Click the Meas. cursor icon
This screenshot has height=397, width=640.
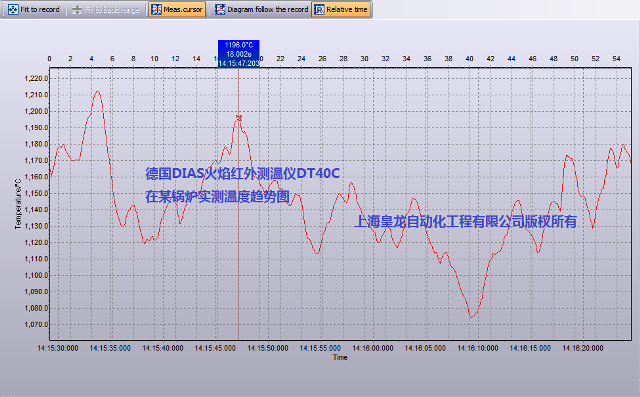(156, 9)
